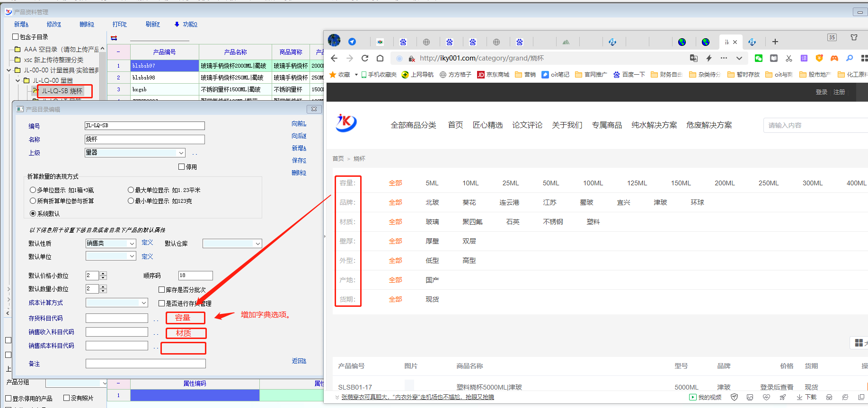Enable the 停用 checkbox
The width and height of the screenshot is (868, 408).
[x=181, y=167]
